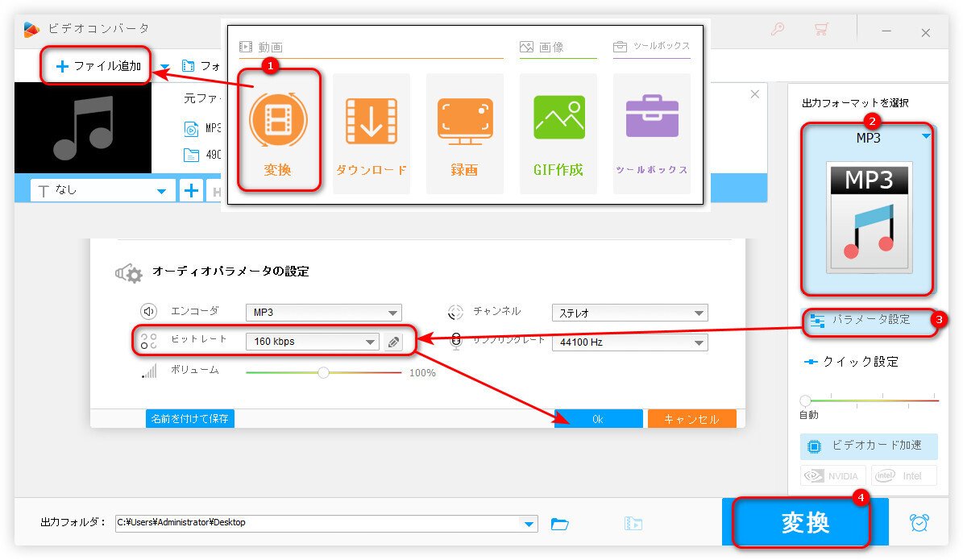
Task: Click the folder icon beside output path
Action: click(561, 523)
